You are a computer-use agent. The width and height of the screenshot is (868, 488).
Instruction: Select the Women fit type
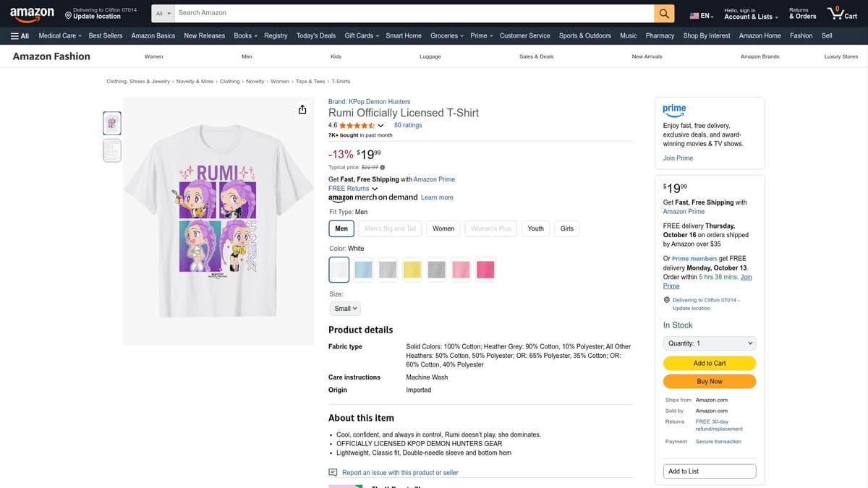pos(443,228)
